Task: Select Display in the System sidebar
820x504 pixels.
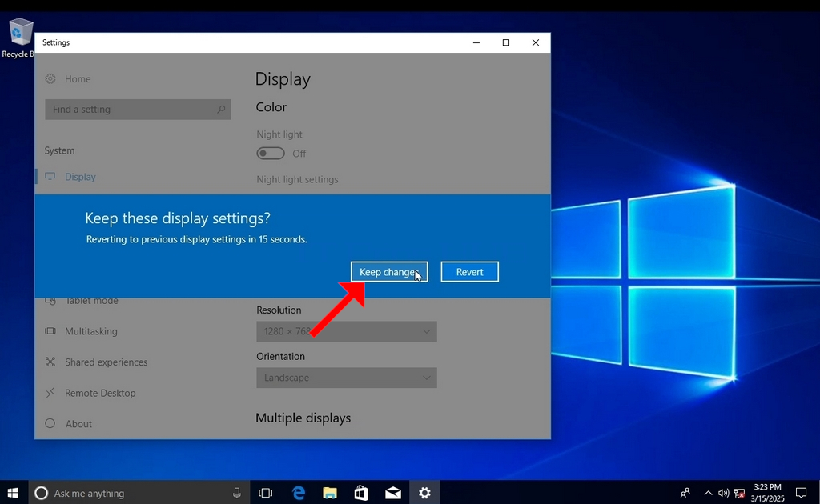Action: click(x=81, y=177)
